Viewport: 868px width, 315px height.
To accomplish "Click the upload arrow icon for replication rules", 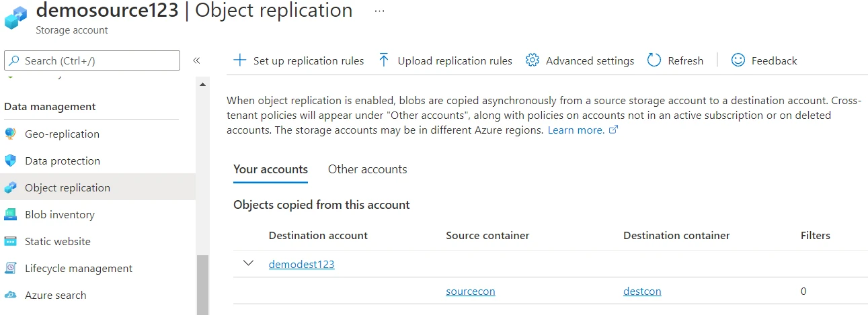I will (x=384, y=60).
